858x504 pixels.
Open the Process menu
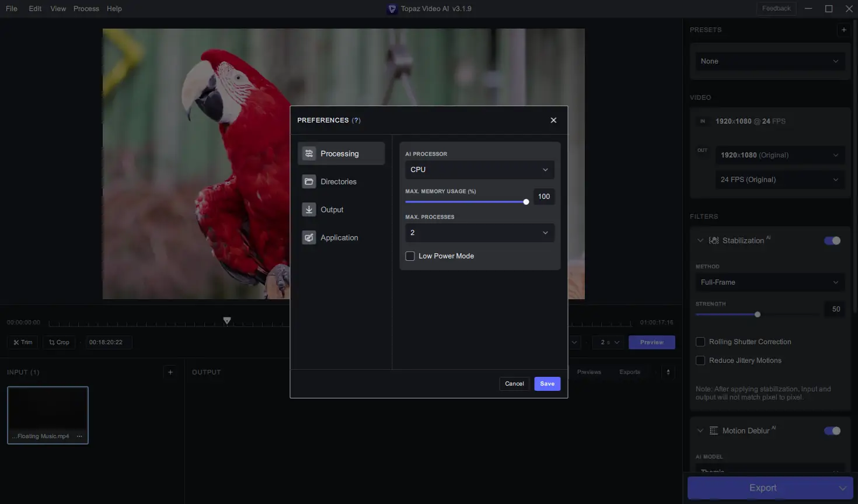click(86, 9)
